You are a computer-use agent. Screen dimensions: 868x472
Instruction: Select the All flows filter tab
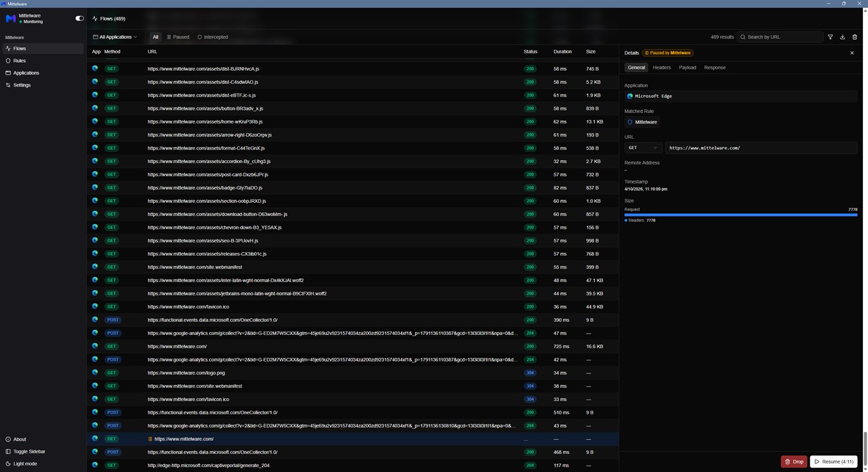(x=155, y=37)
